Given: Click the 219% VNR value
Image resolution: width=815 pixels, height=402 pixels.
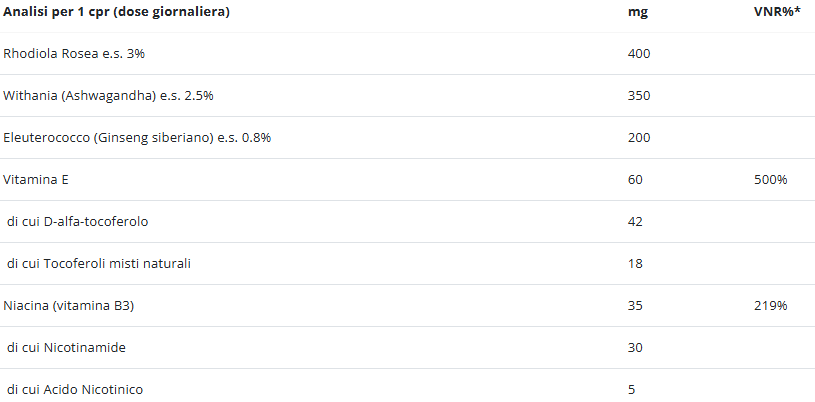Looking at the screenshot, I should coord(770,306).
